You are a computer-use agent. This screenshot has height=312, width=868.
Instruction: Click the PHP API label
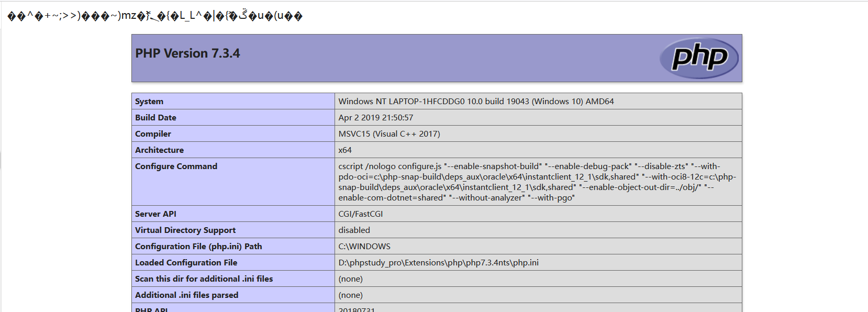tap(151, 309)
